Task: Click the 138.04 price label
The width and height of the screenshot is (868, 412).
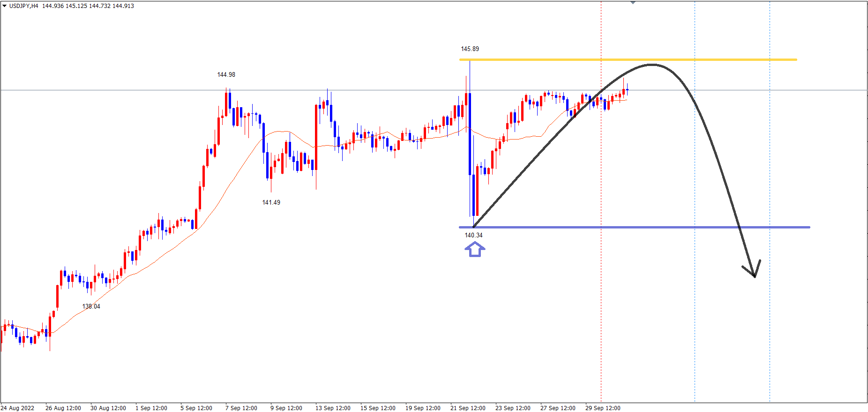Action: (x=91, y=306)
